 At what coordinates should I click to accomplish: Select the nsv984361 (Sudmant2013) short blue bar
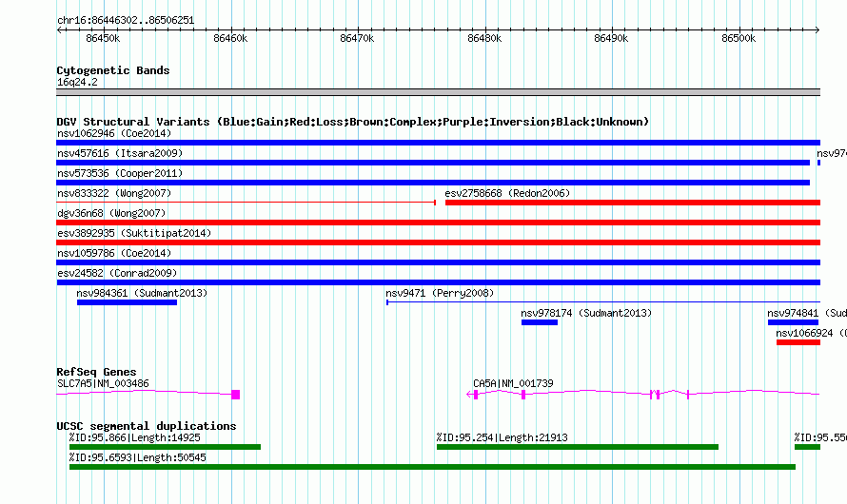click(127, 302)
